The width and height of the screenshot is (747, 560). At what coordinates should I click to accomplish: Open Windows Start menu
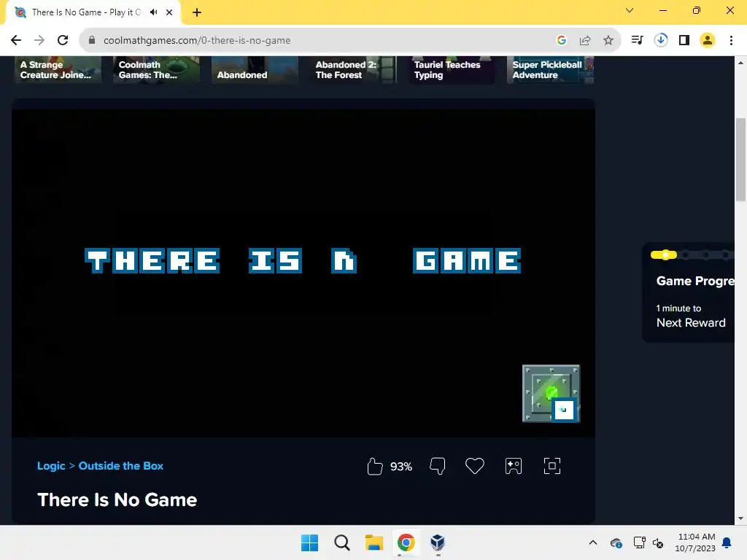(x=309, y=542)
